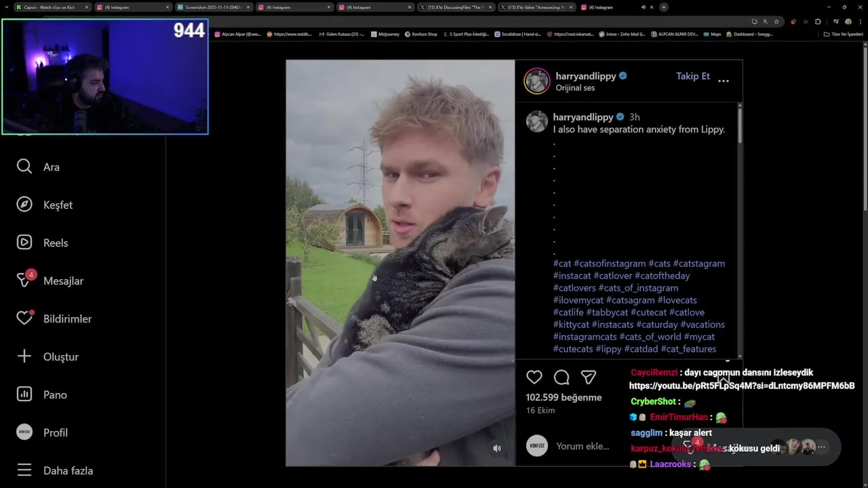Screen dimensions: 868x488
Task: Open the Konfuse Shop bookmark
Action: [x=421, y=34]
